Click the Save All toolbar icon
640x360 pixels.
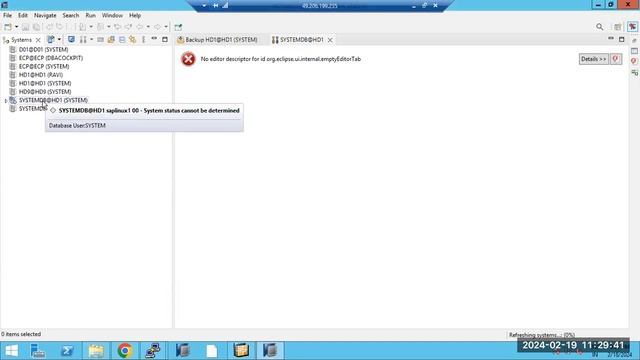click(36, 27)
